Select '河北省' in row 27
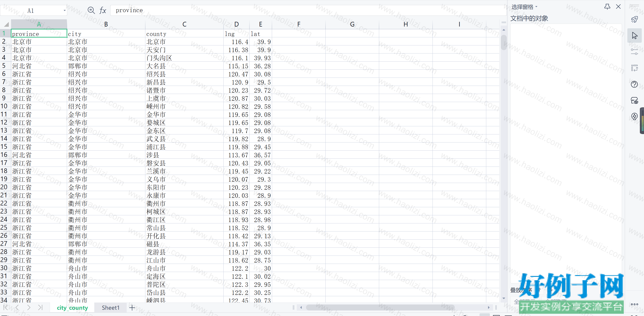Image resolution: width=644 pixels, height=316 pixels. [39, 244]
